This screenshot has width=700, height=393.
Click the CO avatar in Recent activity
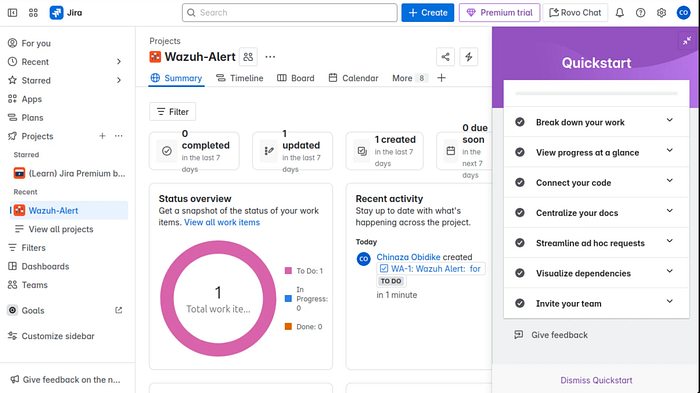363,259
